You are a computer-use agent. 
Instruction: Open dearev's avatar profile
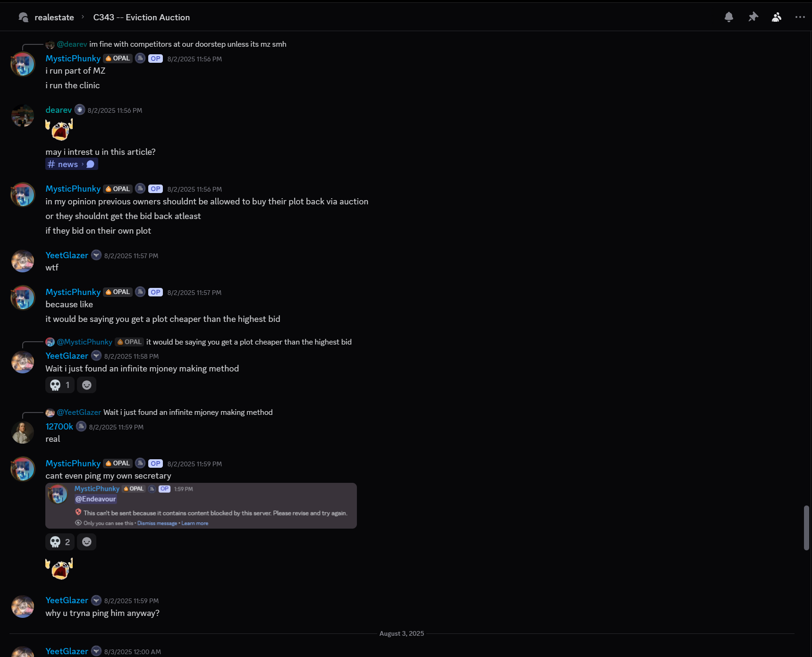pyautogui.click(x=23, y=116)
